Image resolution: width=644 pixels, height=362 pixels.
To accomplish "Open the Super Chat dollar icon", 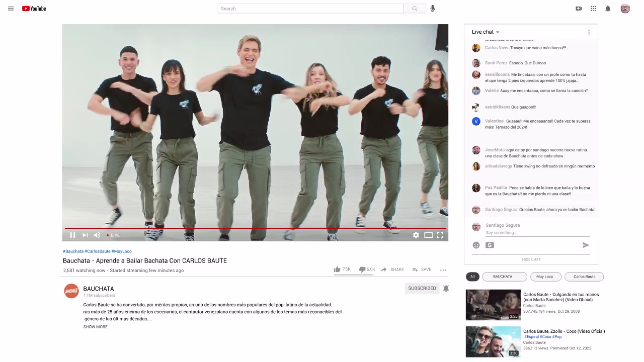I will point(490,245).
